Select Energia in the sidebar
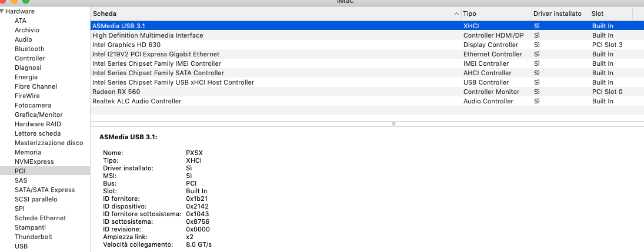Viewport: 644px width, 252px height. tap(26, 77)
